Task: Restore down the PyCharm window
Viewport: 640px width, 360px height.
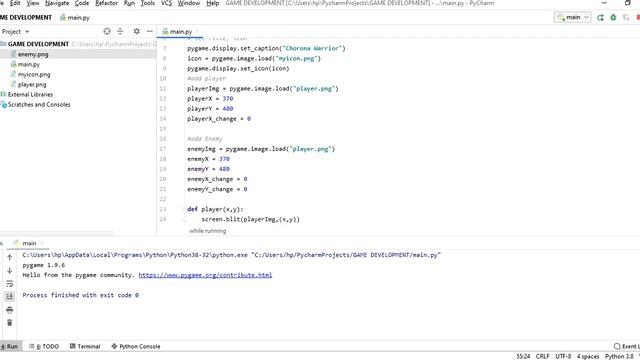Action: pyautogui.click(x=628, y=3)
